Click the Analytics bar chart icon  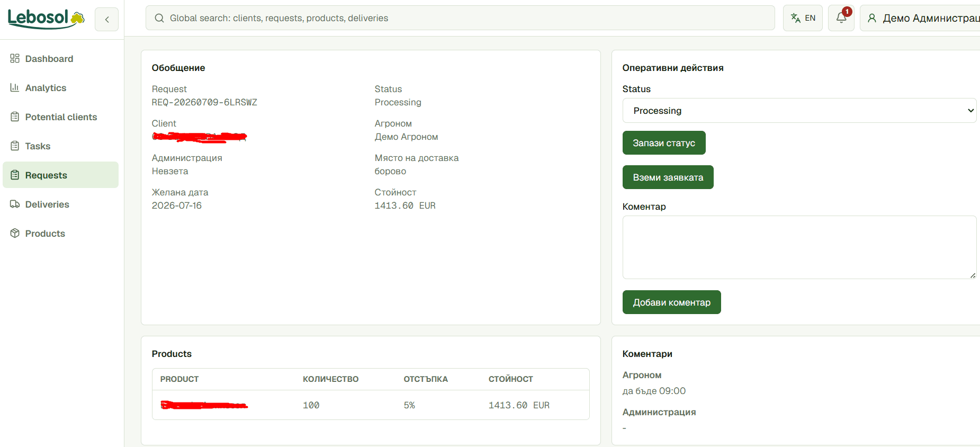coord(15,87)
